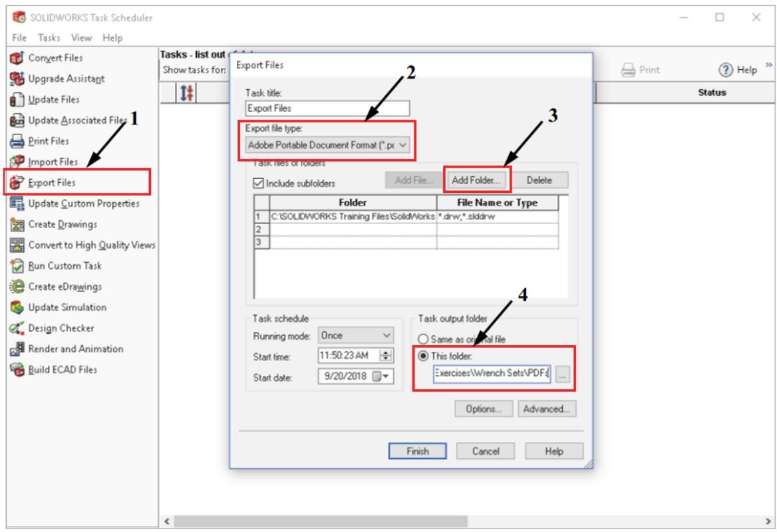The image size is (777, 532).
Task: Click the Run Custom Task icon
Action: 17,266
